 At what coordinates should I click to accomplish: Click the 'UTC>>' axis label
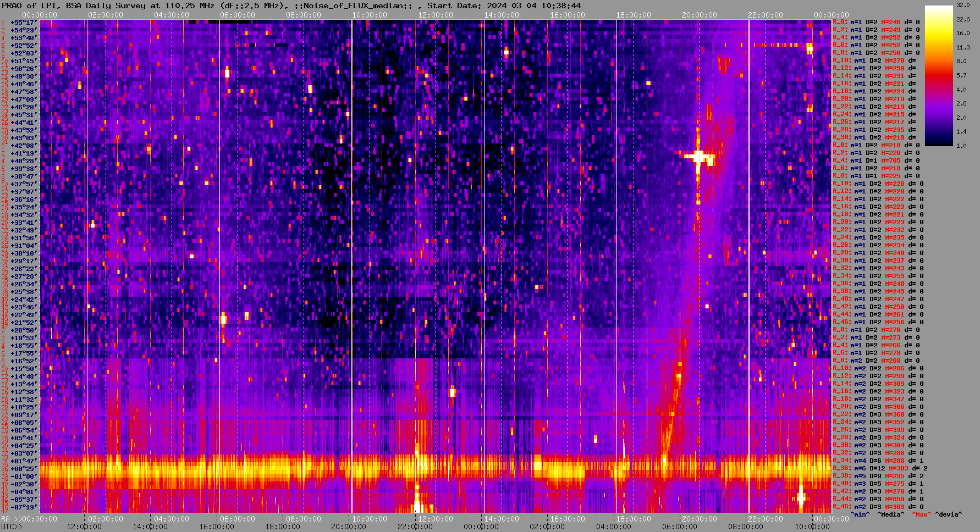[12, 527]
